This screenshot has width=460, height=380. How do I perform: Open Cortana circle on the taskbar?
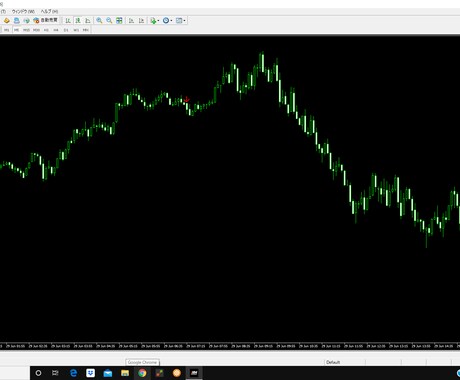tap(38, 373)
